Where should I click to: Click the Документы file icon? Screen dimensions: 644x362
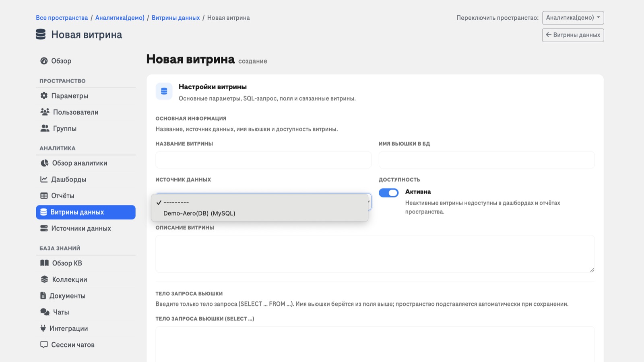point(43,296)
